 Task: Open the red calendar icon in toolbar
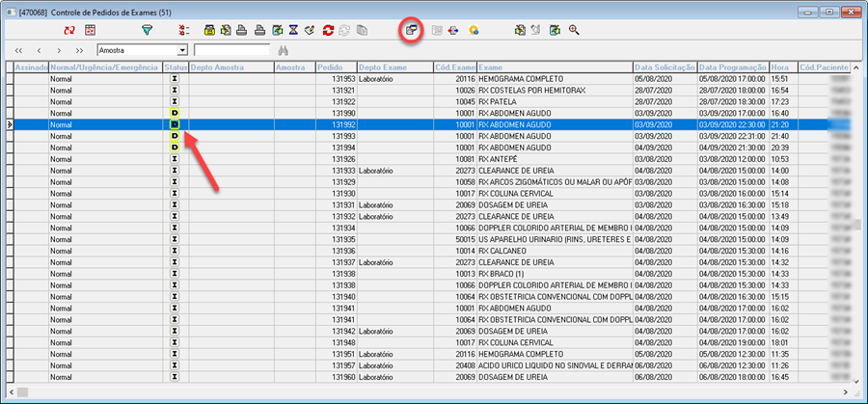[90, 31]
